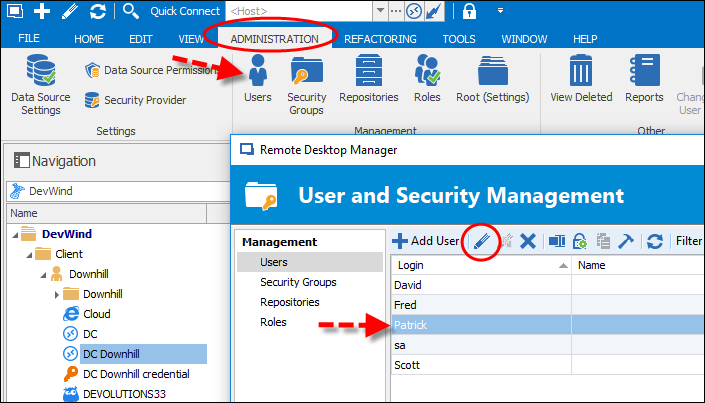
Task: Click the refresh icon in title bar
Action: 98,11
